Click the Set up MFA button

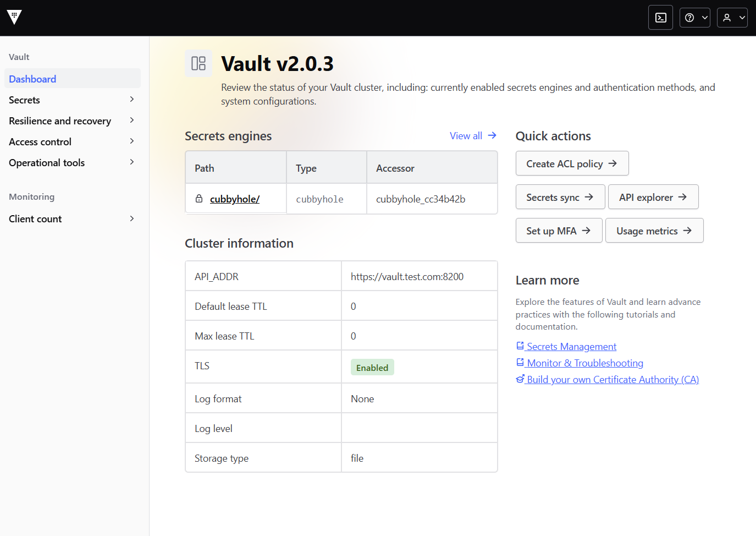(x=559, y=231)
